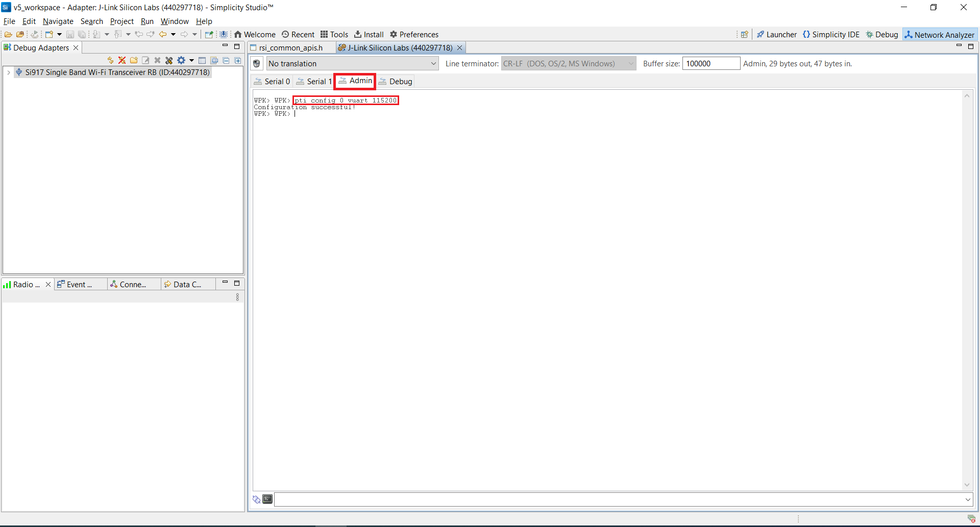
Task: Expand the Si917 Single Band Wi-Fi Transceiver node
Action: click(9, 72)
